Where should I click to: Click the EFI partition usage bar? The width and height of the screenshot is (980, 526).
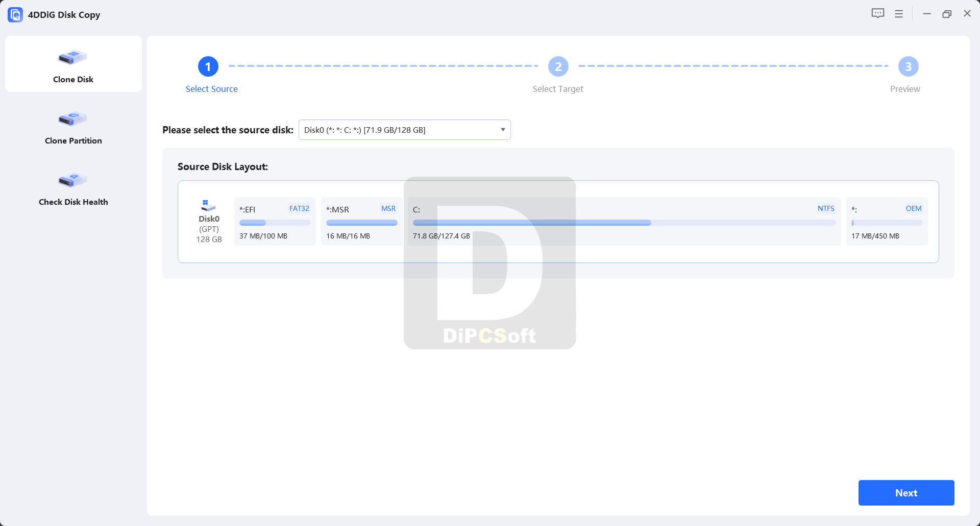pos(275,223)
